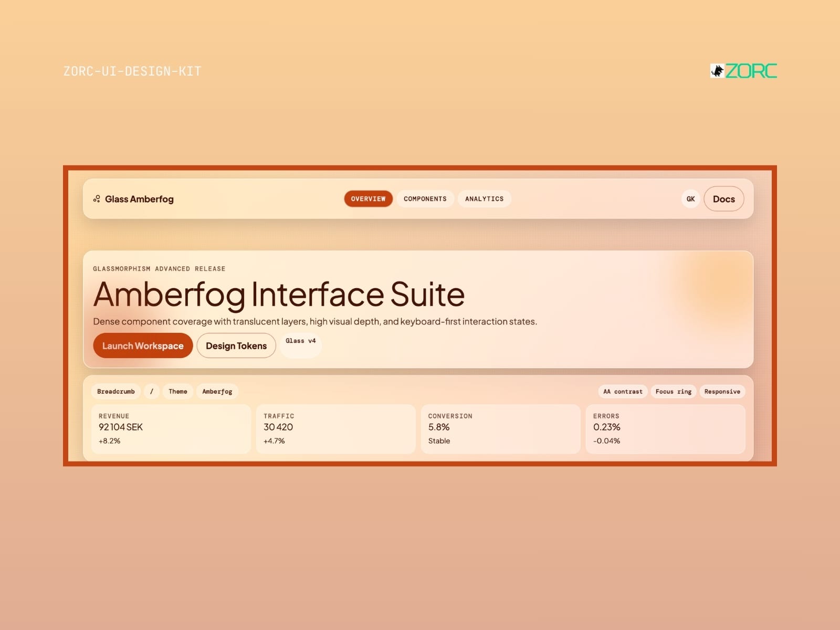Click the -0.04% errors change value

[607, 441]
